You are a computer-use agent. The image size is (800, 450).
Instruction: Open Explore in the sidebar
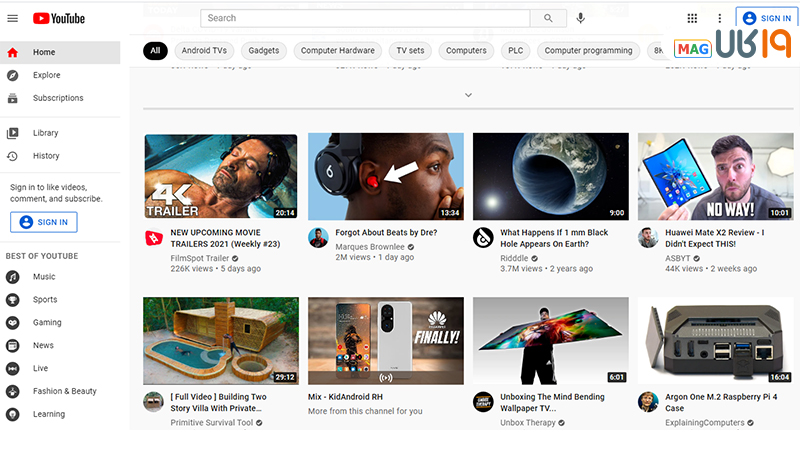click(46, 75)
